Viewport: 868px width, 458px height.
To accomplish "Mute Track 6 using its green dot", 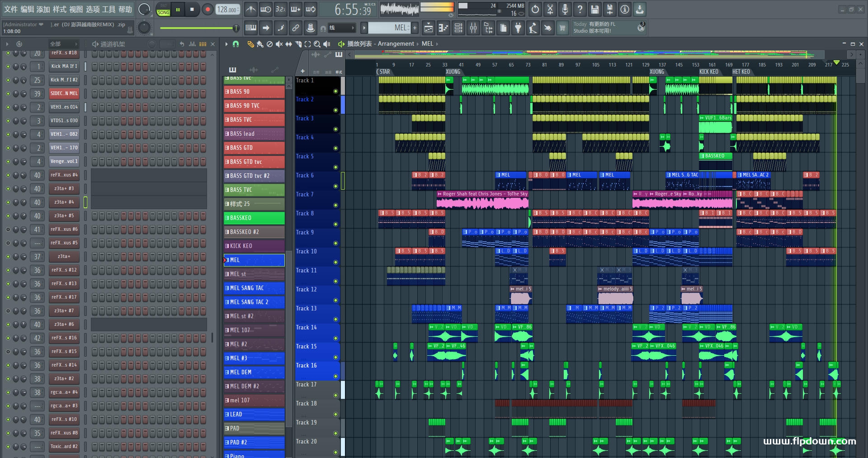I will click(x=335, y=186).
